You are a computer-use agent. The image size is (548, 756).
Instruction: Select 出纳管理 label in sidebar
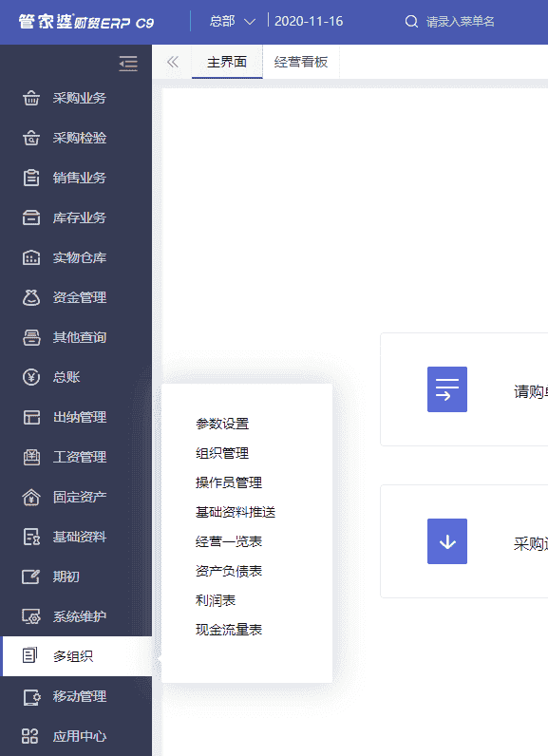[x=80, y=417]
